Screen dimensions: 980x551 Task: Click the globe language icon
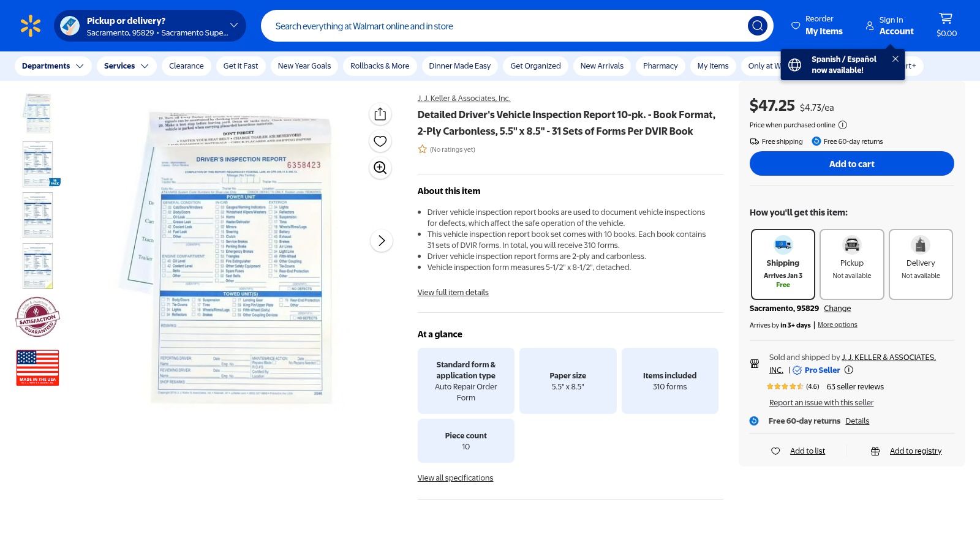795,65
